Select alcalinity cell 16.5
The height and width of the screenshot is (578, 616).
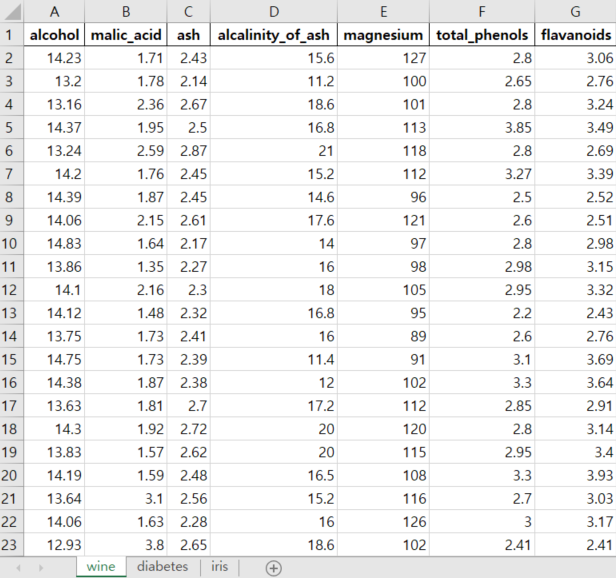(x=274, y=475)
